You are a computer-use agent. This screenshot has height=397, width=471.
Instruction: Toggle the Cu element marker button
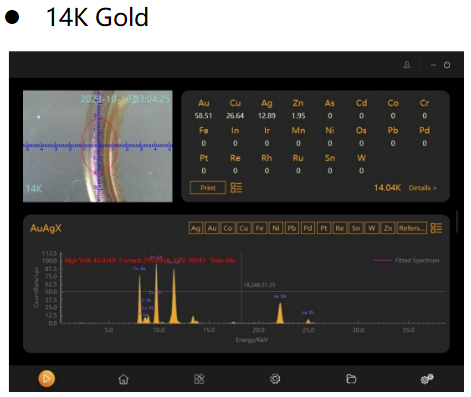pyautogui.click(x=244, y=228)
